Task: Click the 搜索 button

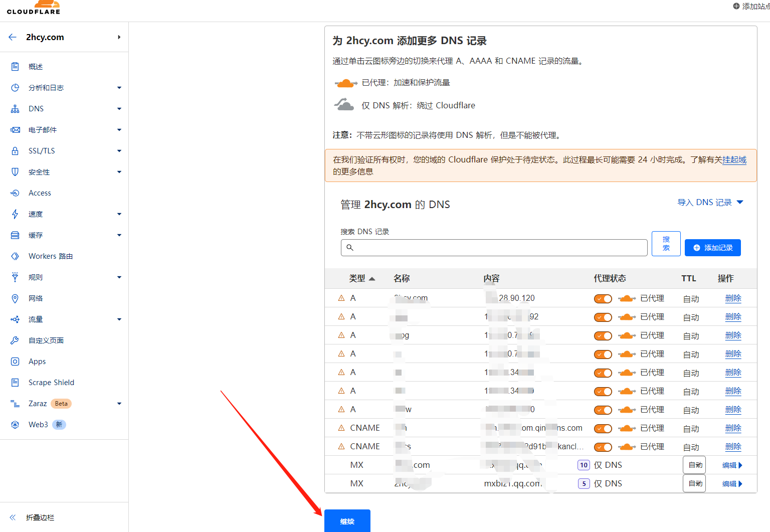Action: 666,244
